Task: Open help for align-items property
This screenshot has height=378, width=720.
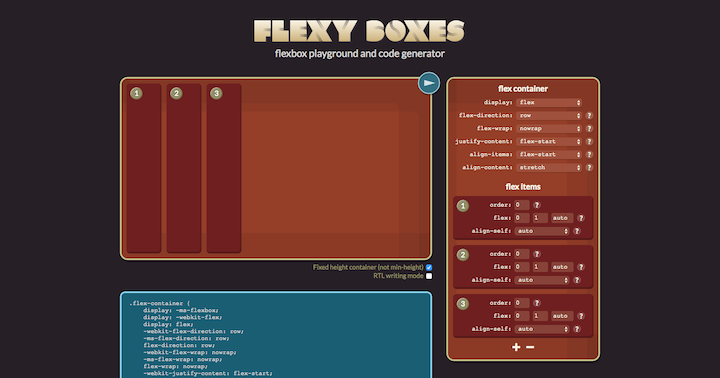Action: coord(589,155)
